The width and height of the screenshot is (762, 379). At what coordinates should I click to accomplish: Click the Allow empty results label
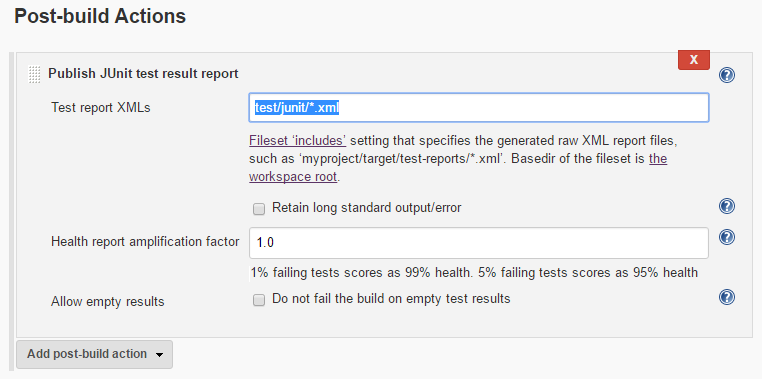[108, 302]
